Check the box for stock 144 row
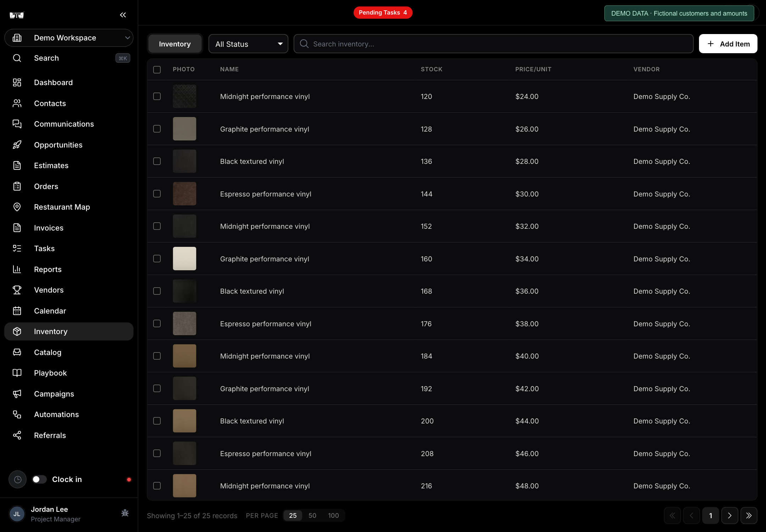 pyautogui.click(x=157, y=194)
